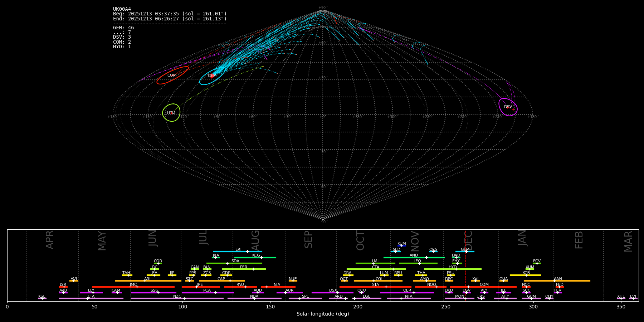Screen dimensions: 644x322
Task: Click the QUA shower marker in timeline
Action: coord(503,281)
